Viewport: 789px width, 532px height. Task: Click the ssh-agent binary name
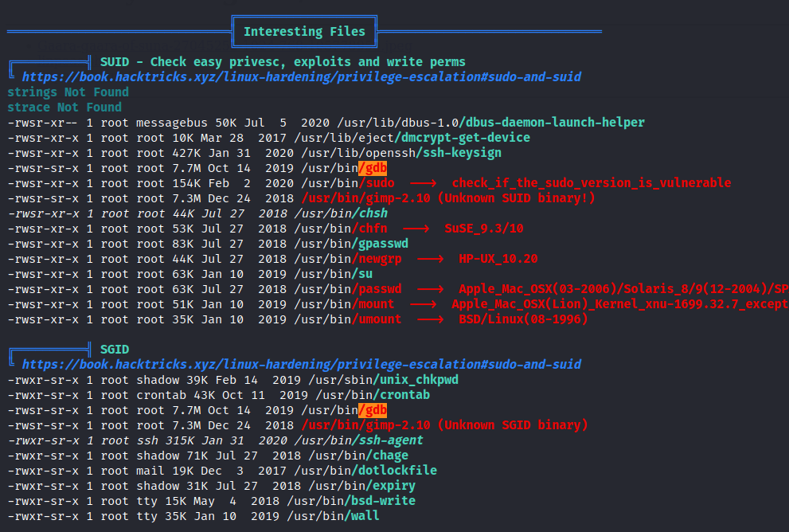pyautogui.click(x=390, y=440)
